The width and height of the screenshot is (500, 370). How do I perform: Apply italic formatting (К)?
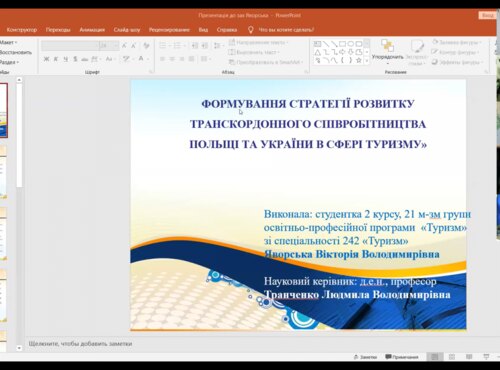click(56, 59)
